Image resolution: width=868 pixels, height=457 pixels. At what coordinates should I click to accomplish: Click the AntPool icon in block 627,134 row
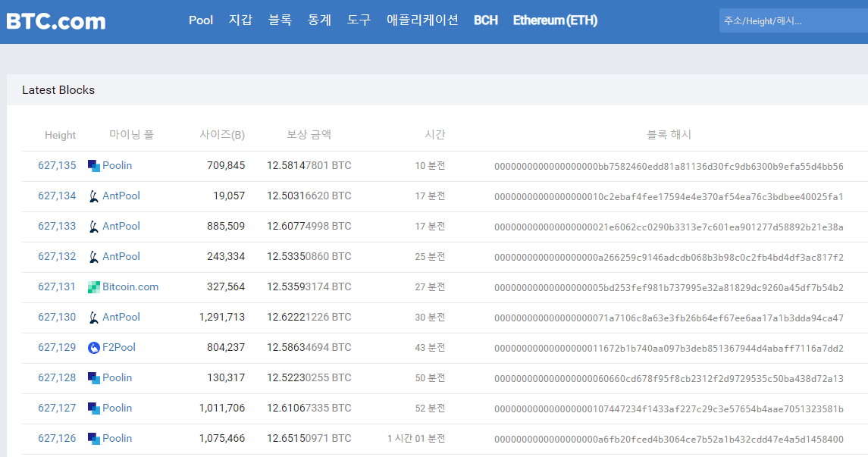pyautogui.click(x=93, y=196)
